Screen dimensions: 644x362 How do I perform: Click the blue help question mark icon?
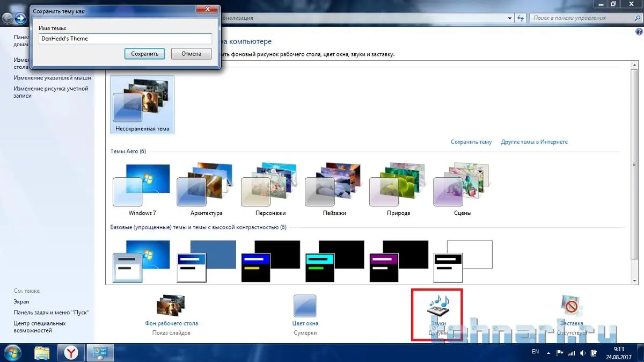point(639,32)
